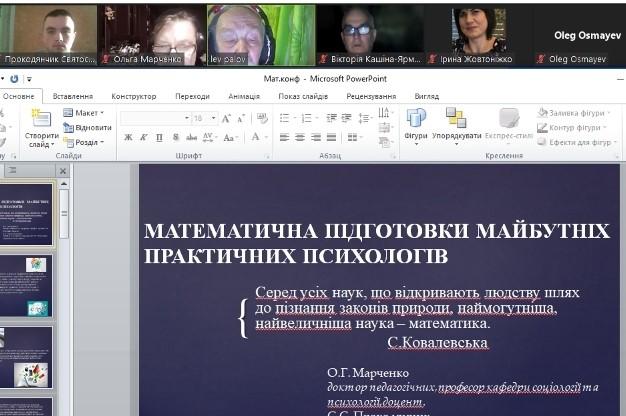This screenshot has height=416, width=626.
Task: Increase list indent level icon
Action: coord(347,118)
